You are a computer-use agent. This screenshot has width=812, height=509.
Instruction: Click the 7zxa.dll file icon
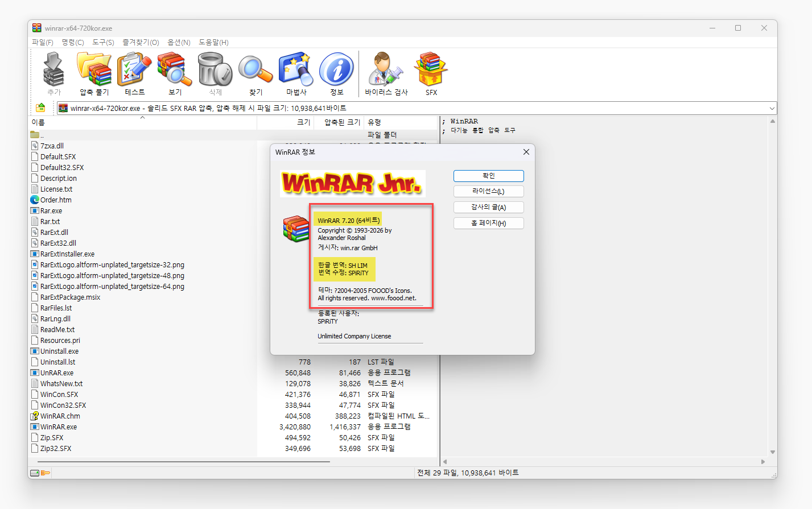[x=35, y=146]
